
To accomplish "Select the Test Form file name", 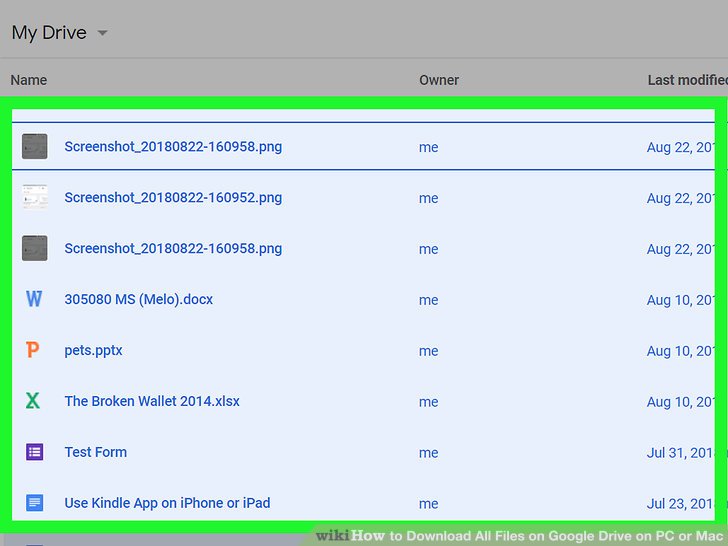I will tap(96, 452).
